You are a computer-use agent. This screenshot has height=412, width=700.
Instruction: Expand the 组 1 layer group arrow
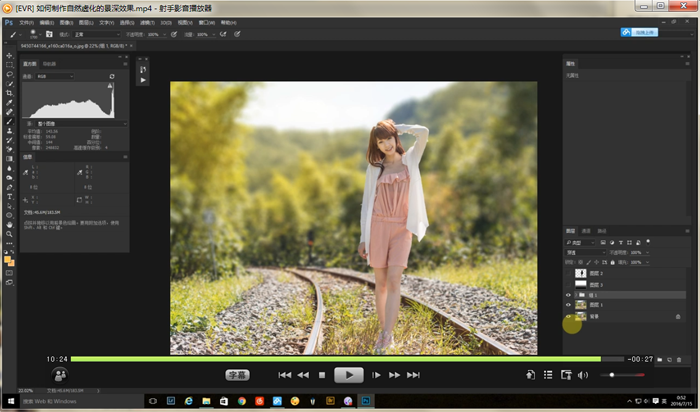(x=578, y=295)
